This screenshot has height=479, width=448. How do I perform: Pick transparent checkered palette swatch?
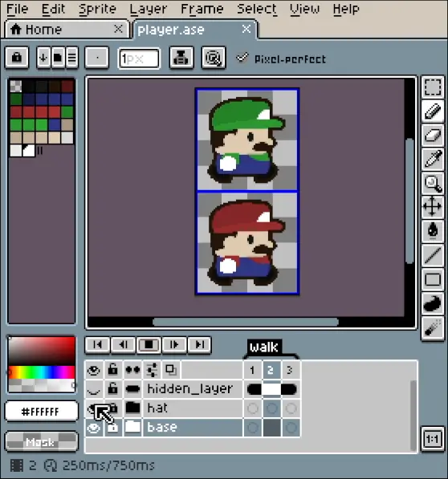click(x=16, y=86)
